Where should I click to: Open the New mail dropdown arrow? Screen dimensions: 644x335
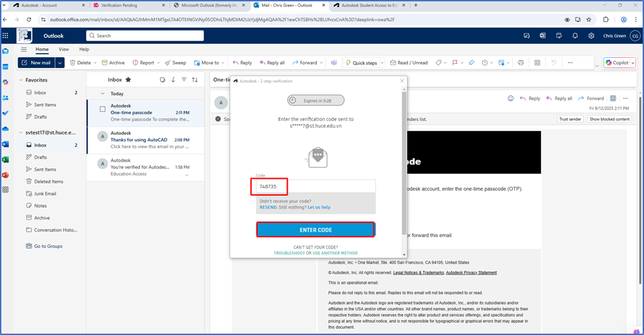click(60, 63)
